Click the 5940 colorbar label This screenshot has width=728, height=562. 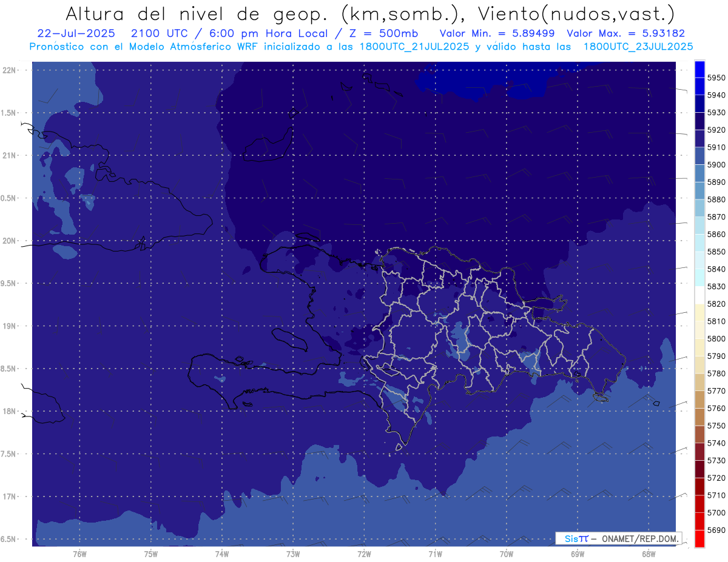(x=716, y=95)
